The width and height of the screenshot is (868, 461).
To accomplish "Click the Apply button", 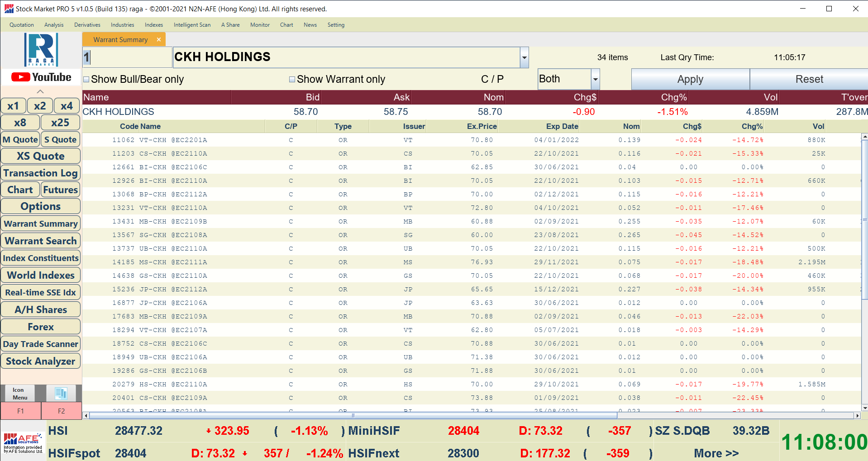I will (690, 80).
